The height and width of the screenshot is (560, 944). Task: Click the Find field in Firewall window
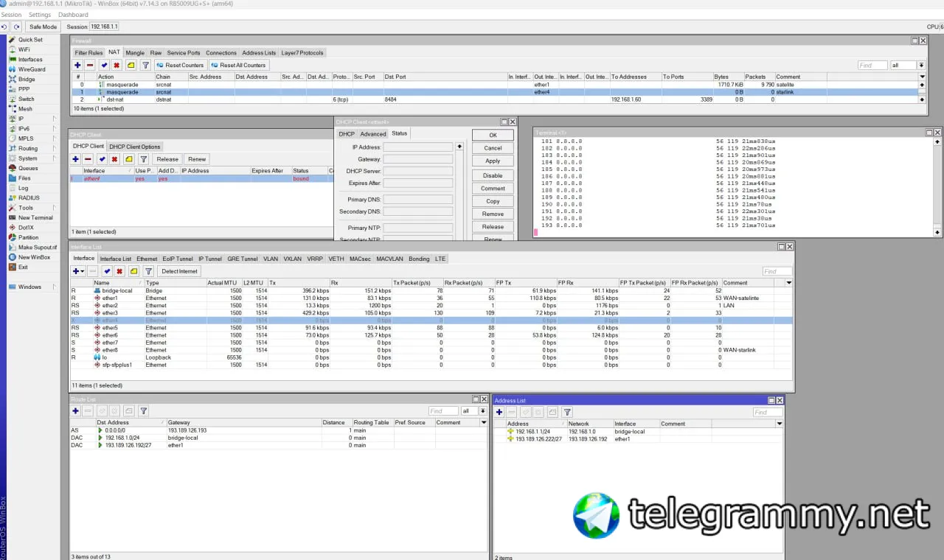[872, 65]
